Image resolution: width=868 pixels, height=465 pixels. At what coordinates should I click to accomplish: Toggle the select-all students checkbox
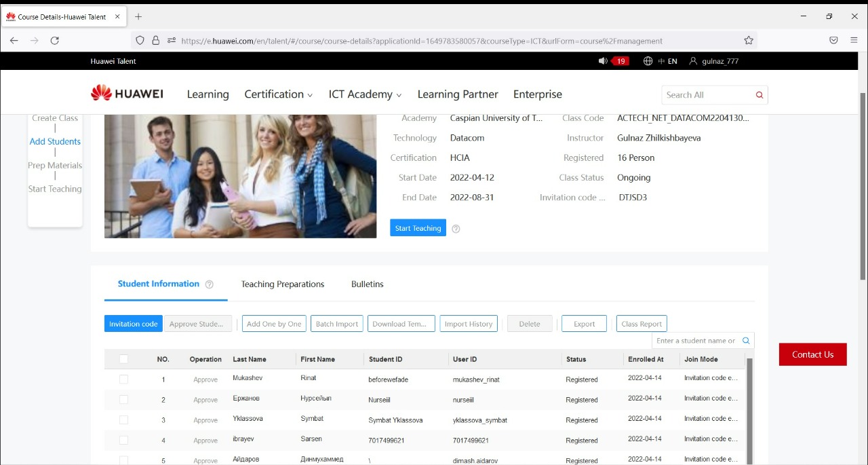pyautogui.click(x=123, y=359)
